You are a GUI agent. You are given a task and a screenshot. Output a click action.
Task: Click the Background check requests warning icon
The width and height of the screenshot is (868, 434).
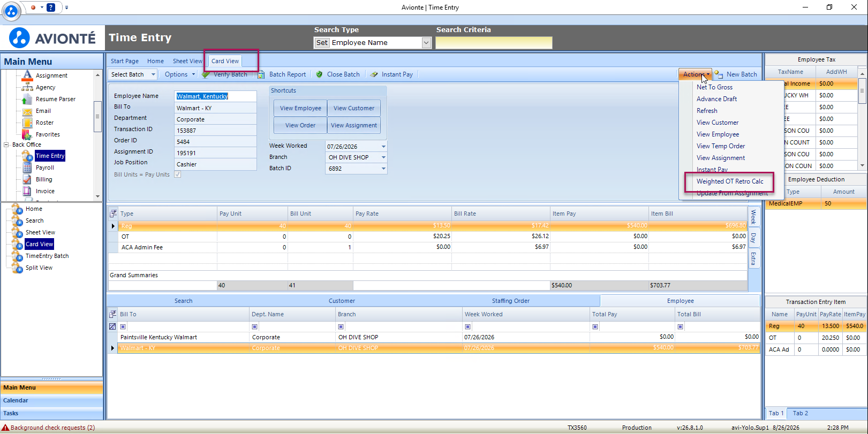5,428
